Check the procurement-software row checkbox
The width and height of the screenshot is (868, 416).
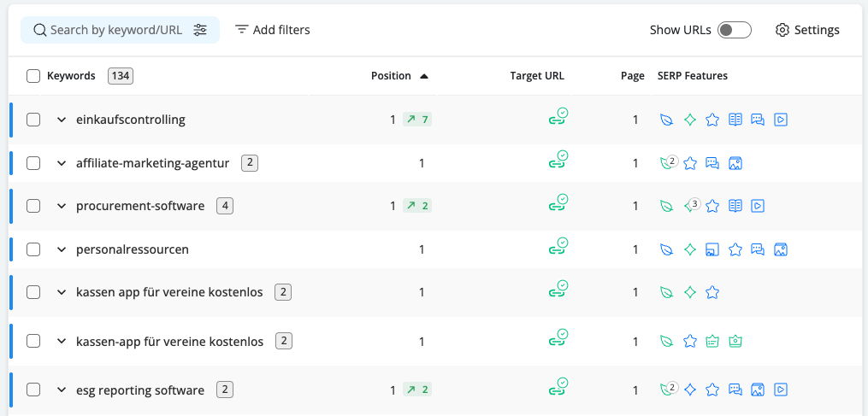click(x=33, y=206)
